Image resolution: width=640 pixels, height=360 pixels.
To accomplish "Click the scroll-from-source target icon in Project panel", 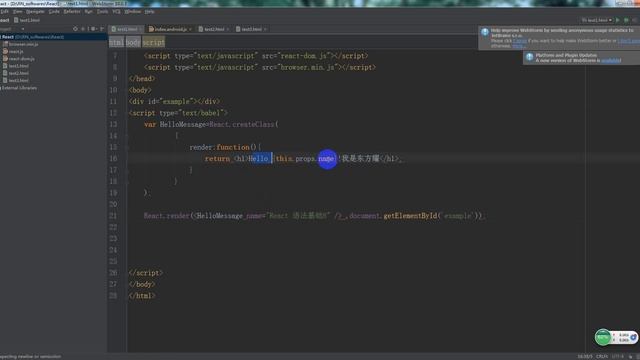I will click(75, 29).
